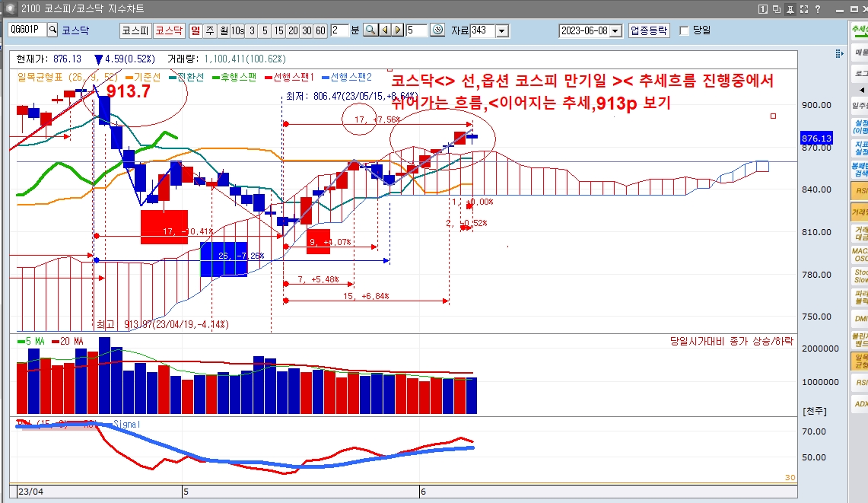Enable the 당일 checkbox
Image resolution: width=868 pixels, height=503 pixels.
tap(684, 30)
